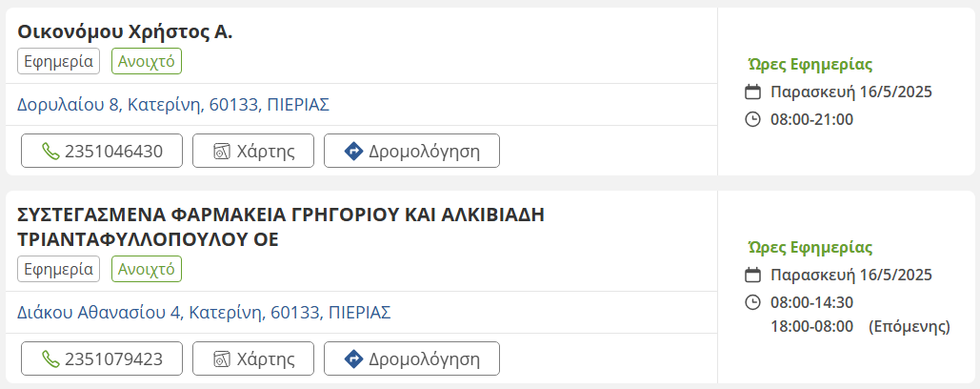Open address link Διάκου Αθανασίου 4, Κατερίνη
The height and width of the screenshot is (389, 980).
point(204,312)
